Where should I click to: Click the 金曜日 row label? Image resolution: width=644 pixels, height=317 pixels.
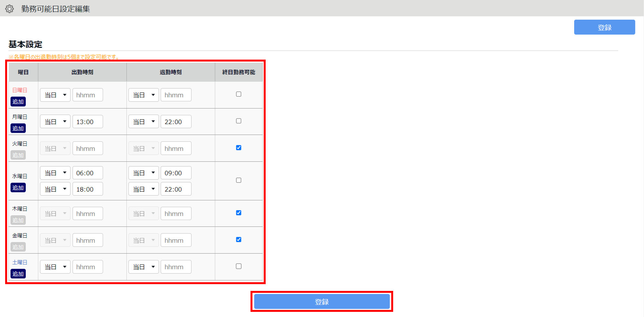tap(20, 235)
